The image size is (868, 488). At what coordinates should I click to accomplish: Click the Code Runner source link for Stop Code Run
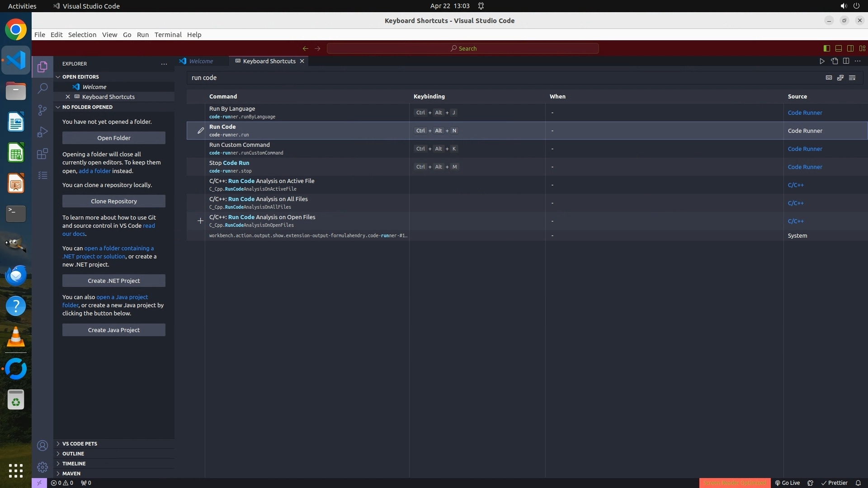coord(805,167)
